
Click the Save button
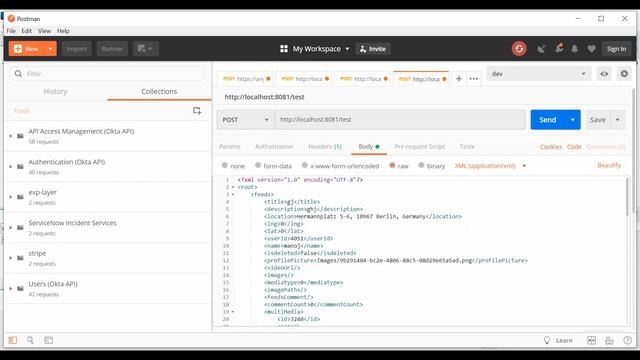point(598,120)
